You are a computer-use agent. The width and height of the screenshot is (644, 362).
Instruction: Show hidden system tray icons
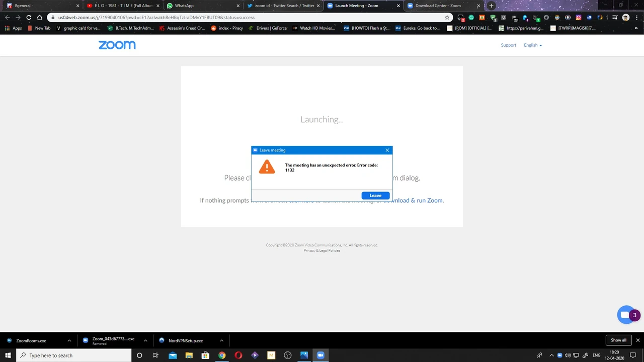(552, 355)
